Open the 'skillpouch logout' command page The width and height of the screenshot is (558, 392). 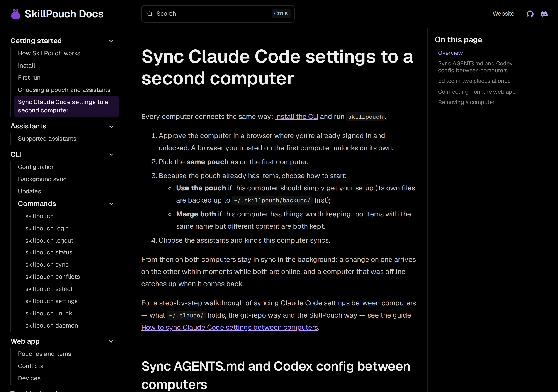click(x=49, y=240)
